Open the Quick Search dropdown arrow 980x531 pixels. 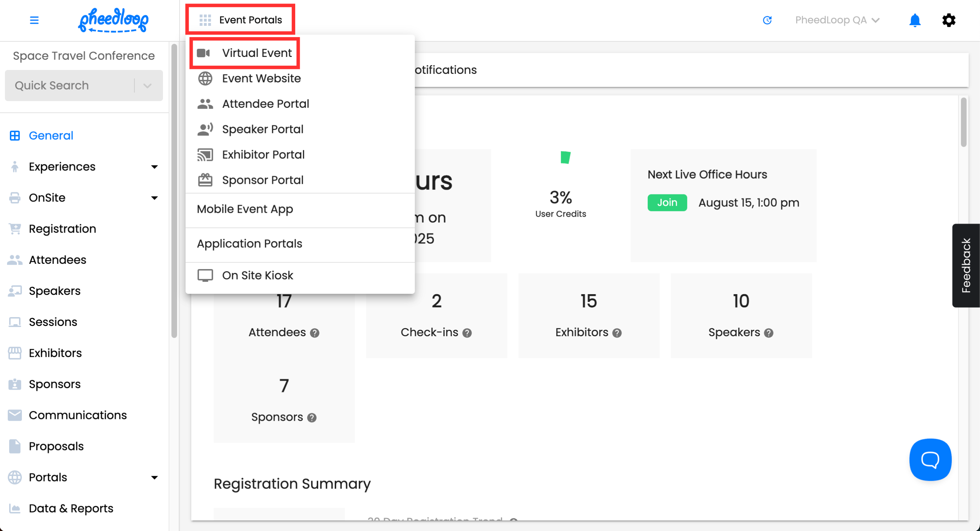coord(147,86)
